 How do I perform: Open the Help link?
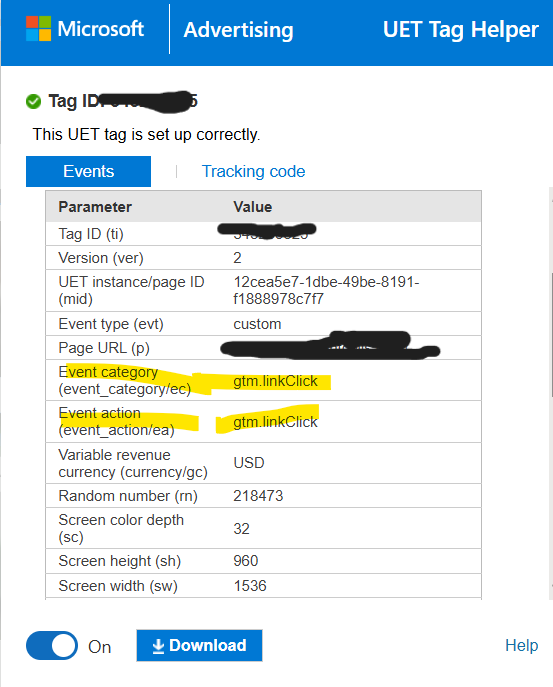[521, 645]
